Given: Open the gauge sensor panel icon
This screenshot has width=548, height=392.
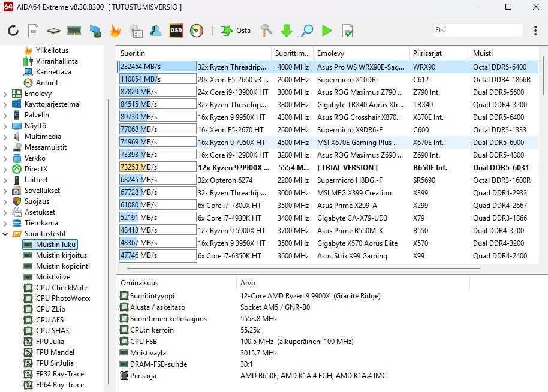Looking at the screenshot, I should pos(197,31).
